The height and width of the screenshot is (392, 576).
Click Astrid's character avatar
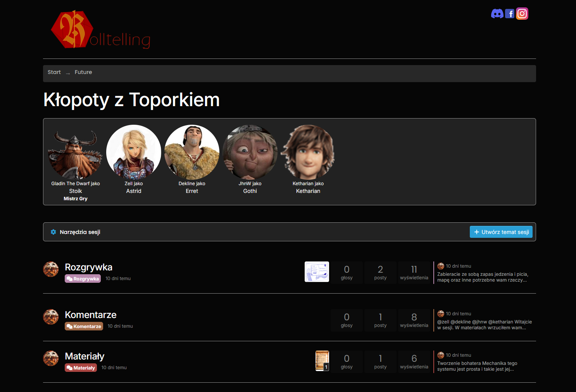tap(134, 152)
